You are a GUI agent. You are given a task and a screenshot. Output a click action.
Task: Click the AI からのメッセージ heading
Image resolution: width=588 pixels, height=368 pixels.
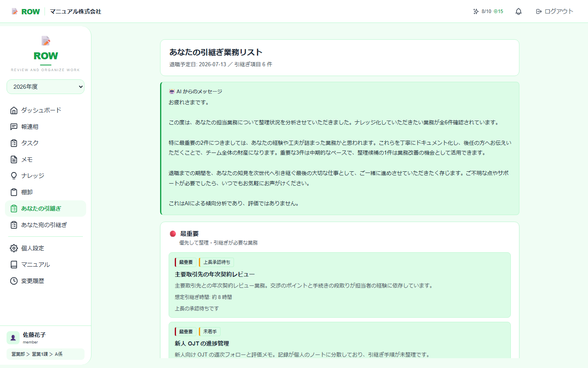coord(199,92)
